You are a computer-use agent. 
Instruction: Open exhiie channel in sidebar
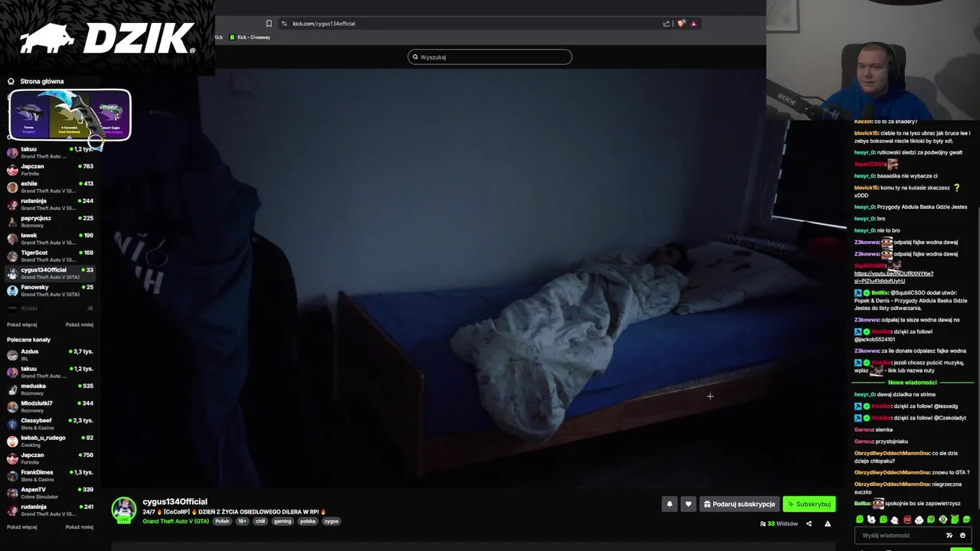click(x=51, y=187)
